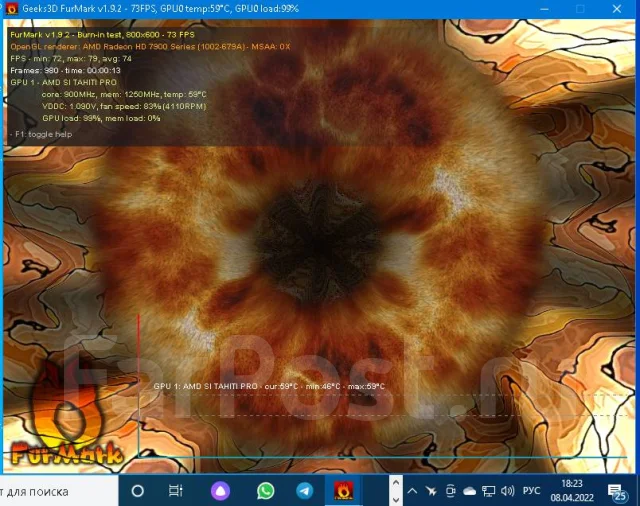Viewport: 640px width, 506px height.
Task: Expand the hidden tray icons chevron
Action: point(412,491)
